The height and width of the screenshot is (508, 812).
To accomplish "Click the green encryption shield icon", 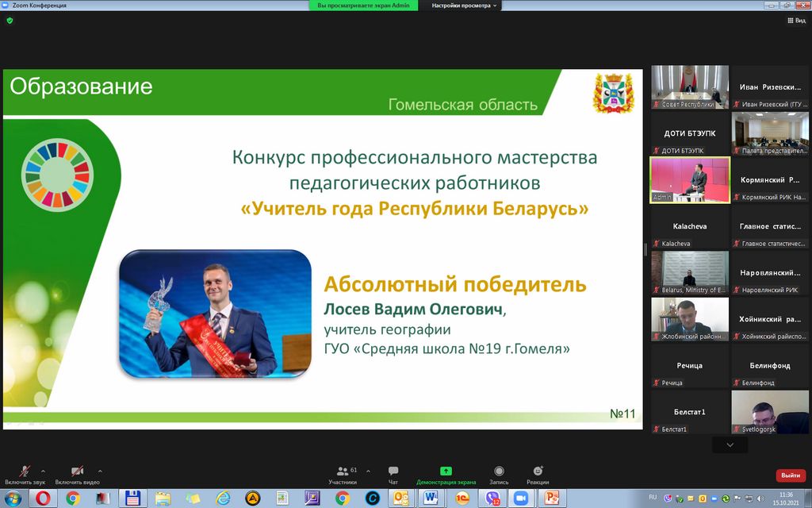I will (10, 21).
